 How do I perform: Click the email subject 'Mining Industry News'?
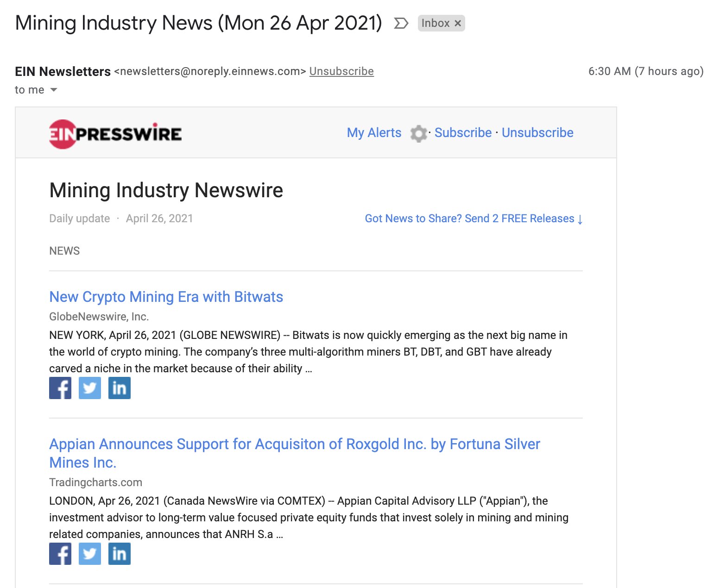point(199,23)
